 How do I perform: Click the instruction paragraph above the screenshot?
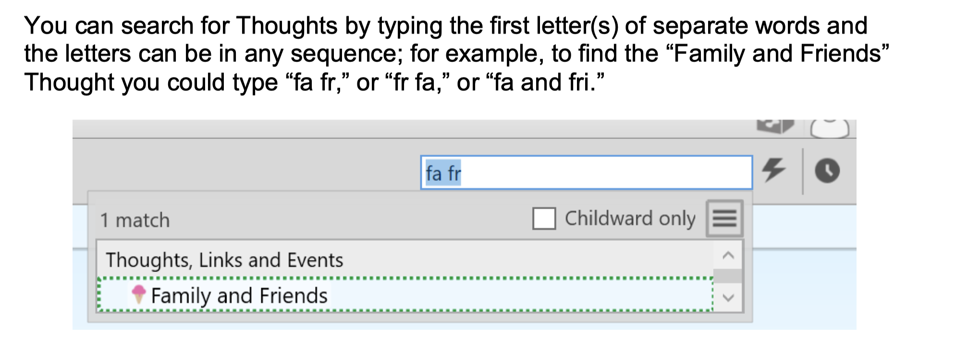tap(456, 53)
